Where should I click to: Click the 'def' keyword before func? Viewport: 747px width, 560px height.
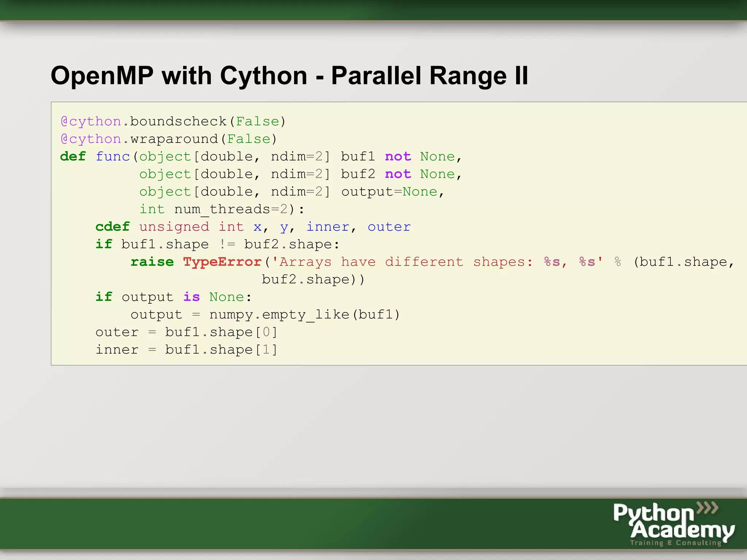click(x=73, y=156)
